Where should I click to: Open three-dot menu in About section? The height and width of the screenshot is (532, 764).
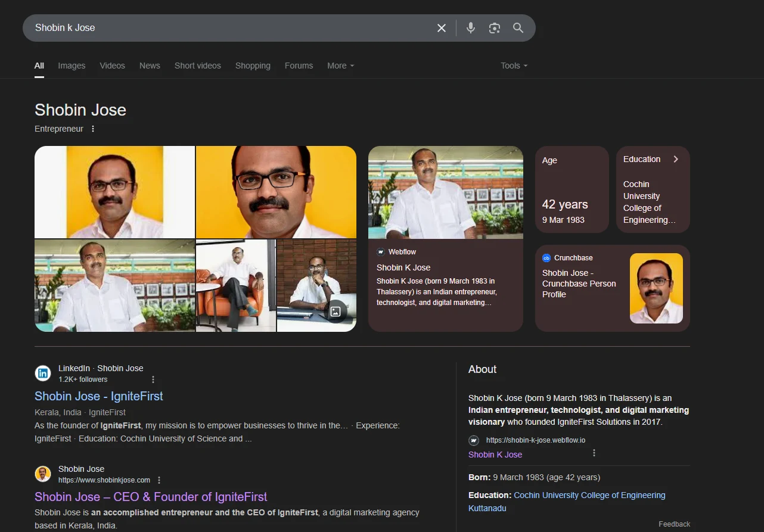(594, 453)
